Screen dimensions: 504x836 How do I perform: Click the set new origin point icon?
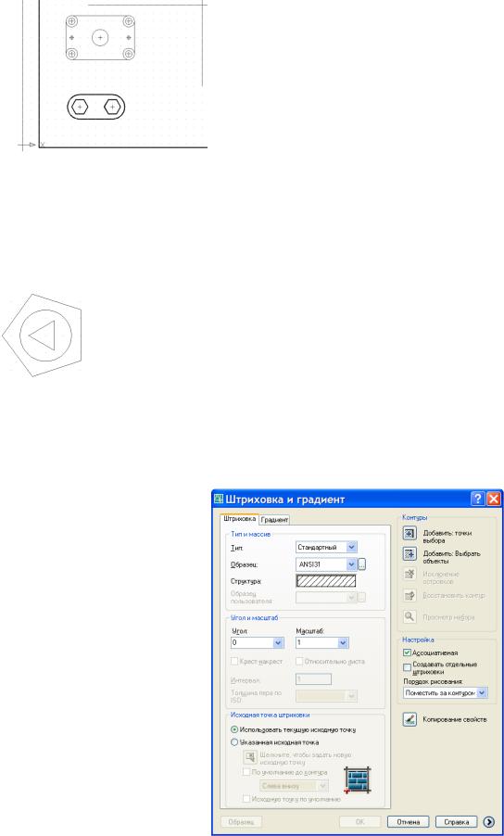coord(250,757)
